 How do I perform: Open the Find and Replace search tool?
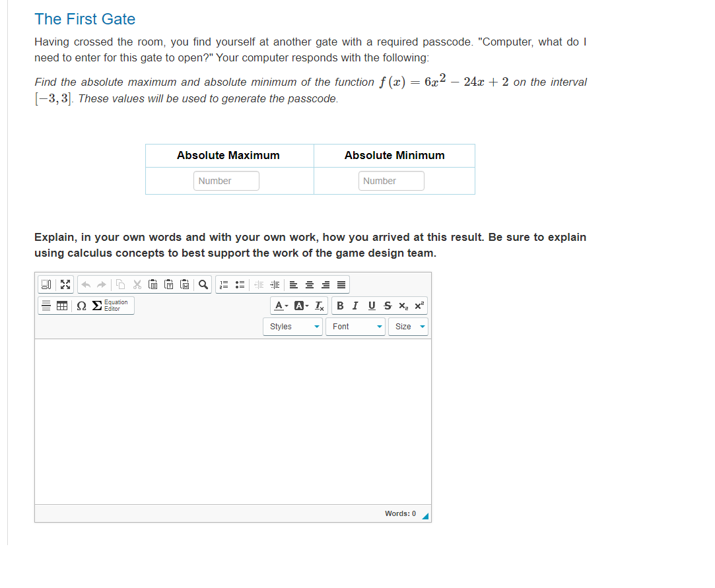[x=203, y=284]
